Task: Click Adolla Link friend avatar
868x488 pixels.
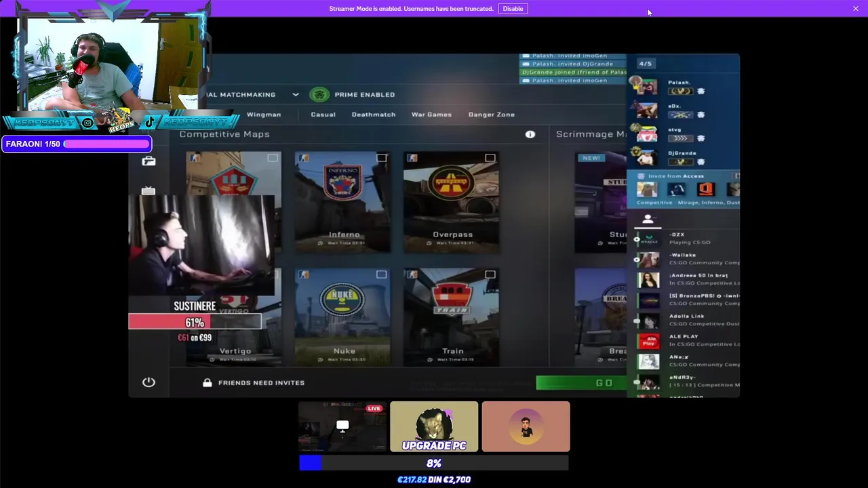Action: (x=648, y=320)
